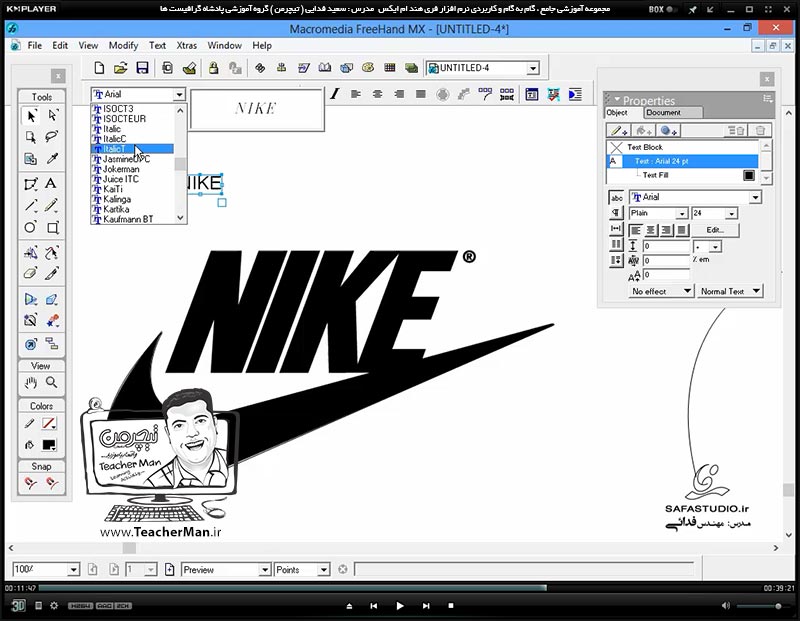Toggle the 3D button in KMPlayer
The height and width of the screenshot is (621, 800).
18,606
